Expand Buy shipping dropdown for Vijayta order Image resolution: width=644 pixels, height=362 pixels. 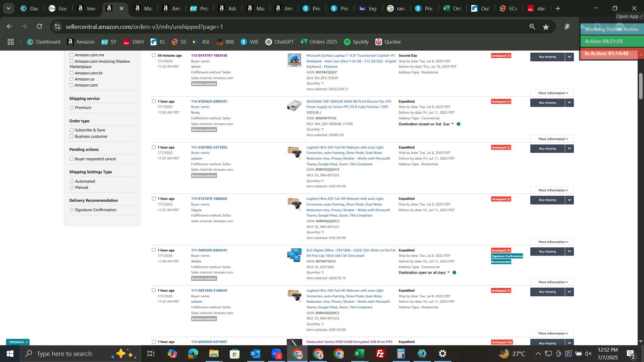569,200
